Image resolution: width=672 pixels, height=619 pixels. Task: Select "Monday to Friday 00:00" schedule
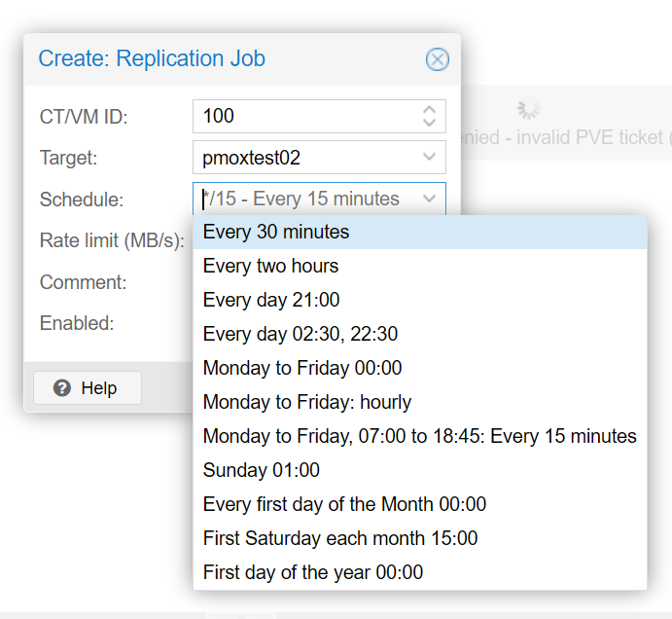click(x=302, y=368)
